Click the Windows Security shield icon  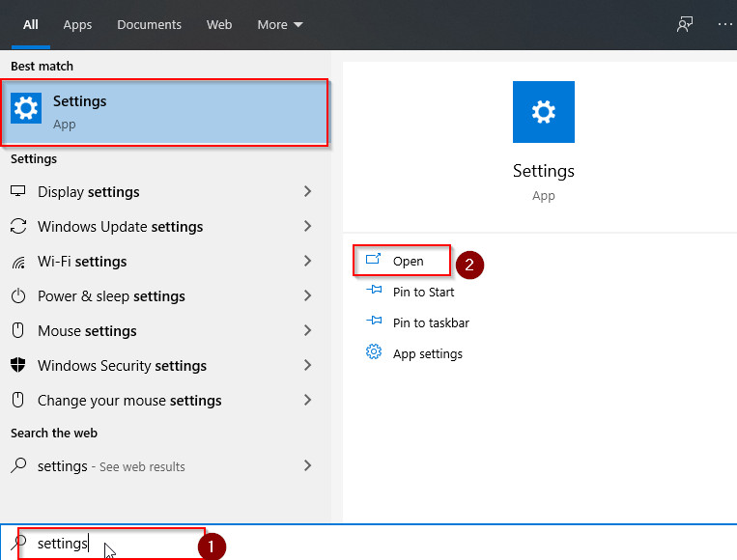(x=18, y=366)
